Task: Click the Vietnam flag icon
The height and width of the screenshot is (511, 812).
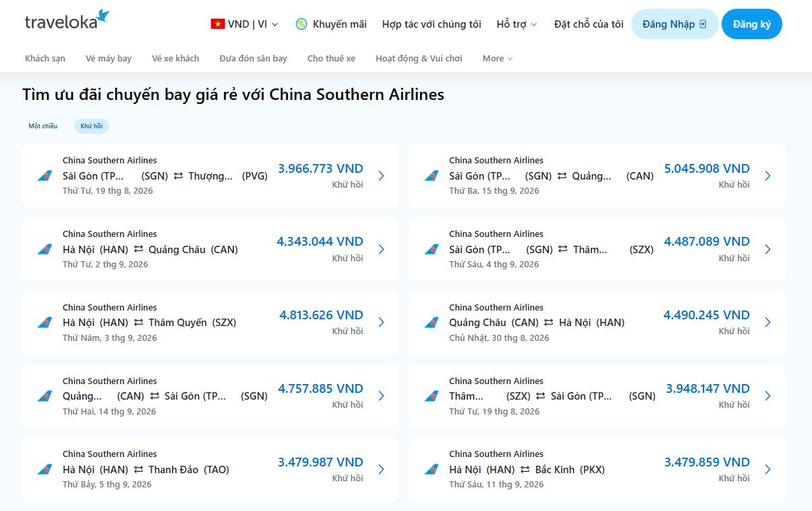Action: point(217,24)
